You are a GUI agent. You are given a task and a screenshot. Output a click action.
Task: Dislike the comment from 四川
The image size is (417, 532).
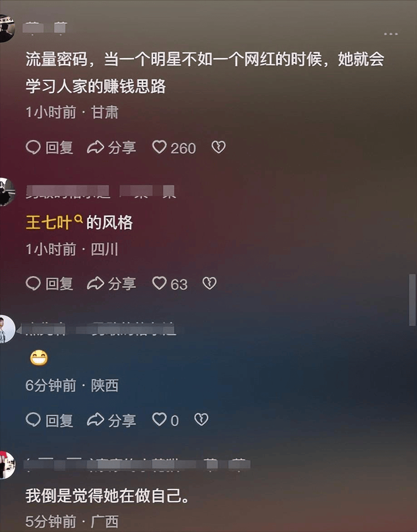pos(209,283)
